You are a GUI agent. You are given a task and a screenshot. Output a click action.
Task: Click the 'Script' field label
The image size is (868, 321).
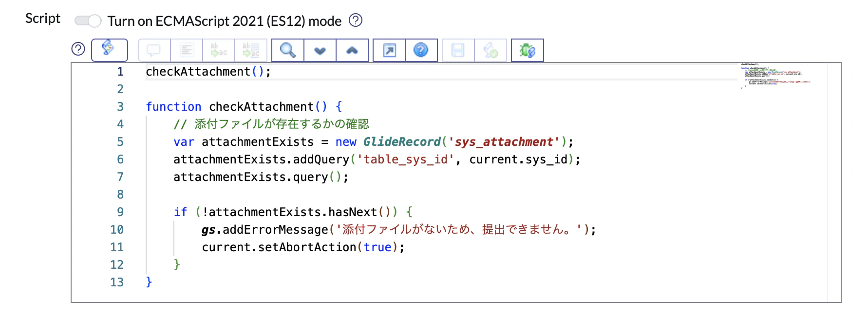43,19
